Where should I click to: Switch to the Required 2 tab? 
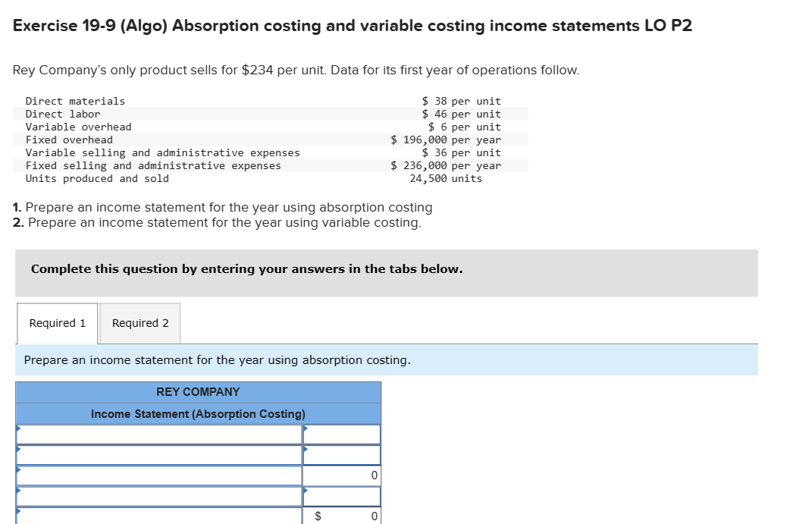click(140, 322)
